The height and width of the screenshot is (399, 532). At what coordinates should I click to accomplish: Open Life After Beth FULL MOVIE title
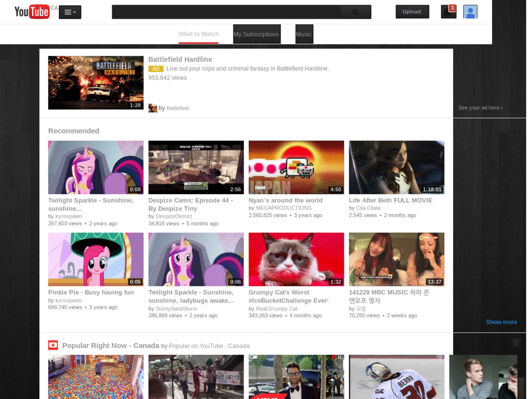click(x=391, y=200)
